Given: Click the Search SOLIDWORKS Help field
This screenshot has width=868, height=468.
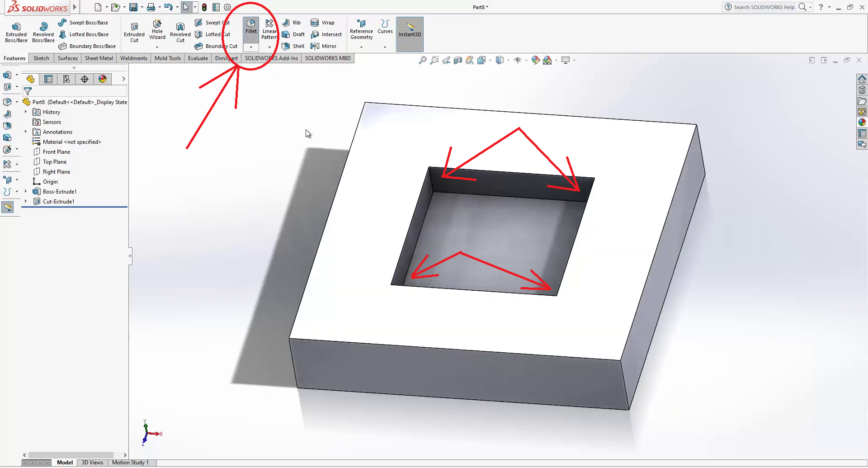Looking at the screenshot, I should (x=764, y=7).
